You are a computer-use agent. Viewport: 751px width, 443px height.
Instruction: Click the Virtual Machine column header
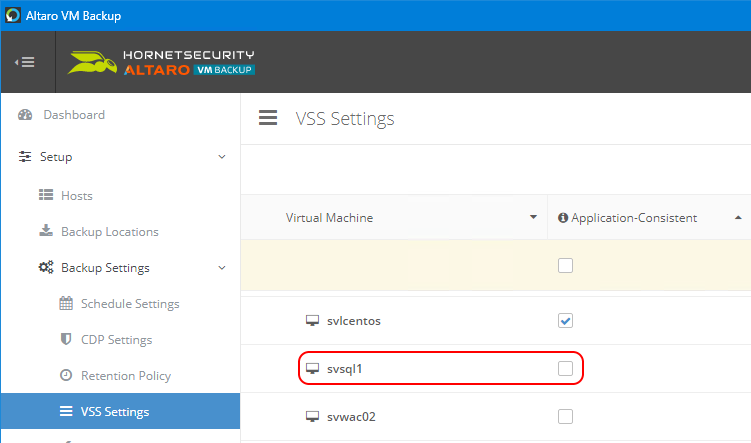click(329, 218)
